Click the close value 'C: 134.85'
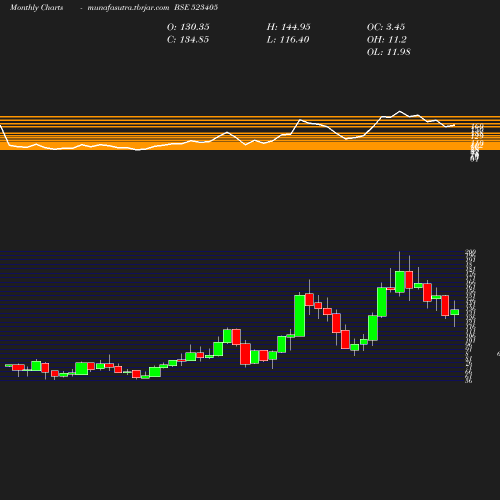The height and width of the screenshot is (500, 500). point(188,39)
